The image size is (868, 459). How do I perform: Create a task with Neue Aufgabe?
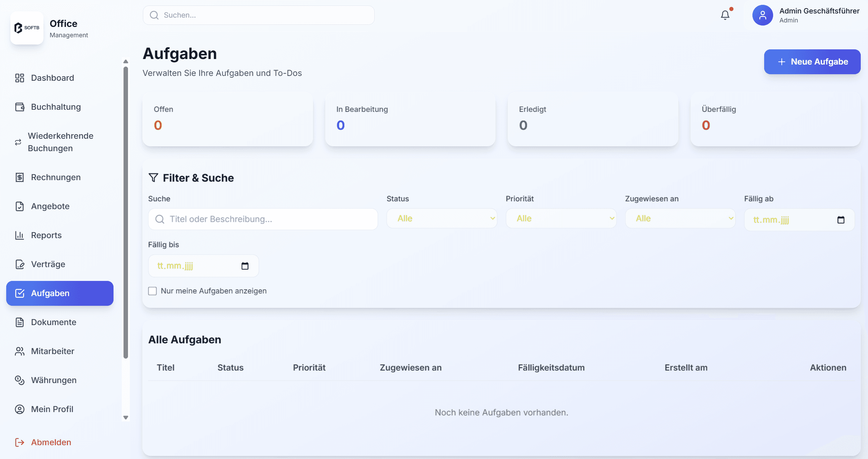click(x=812, y=62)
